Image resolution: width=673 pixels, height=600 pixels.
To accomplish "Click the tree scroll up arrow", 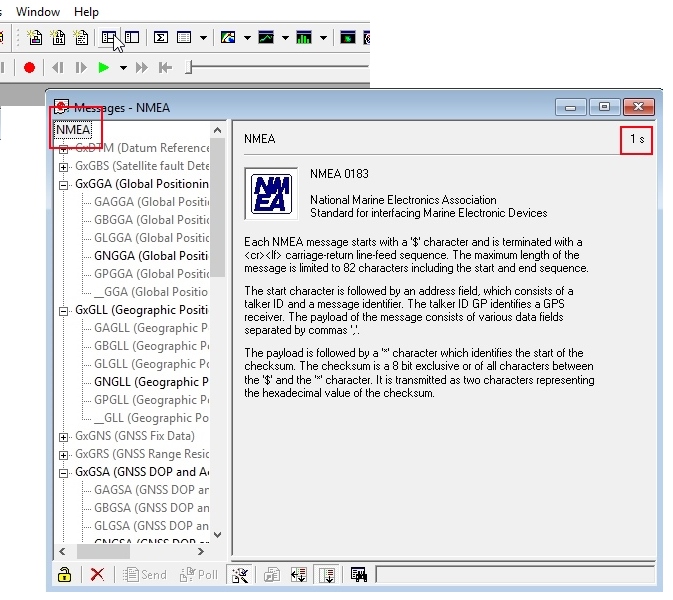I will [218, 130].
